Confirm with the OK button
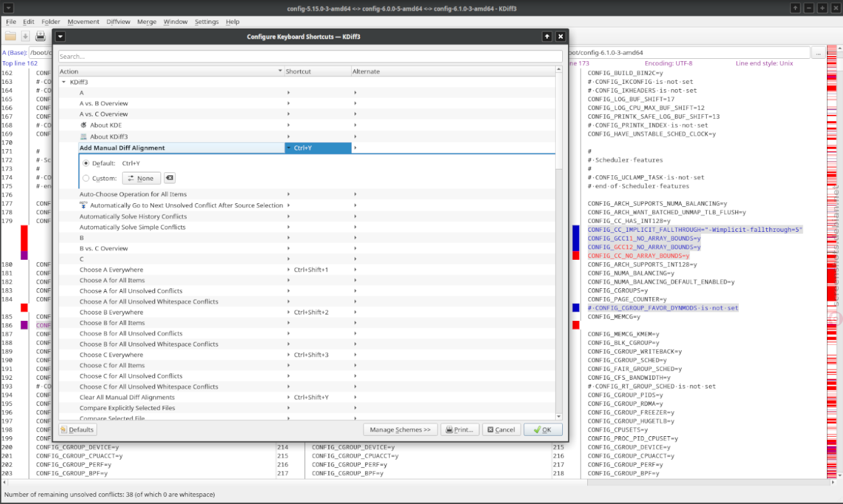The width and height of the screenshot is (843, 504). pos(543,430)
